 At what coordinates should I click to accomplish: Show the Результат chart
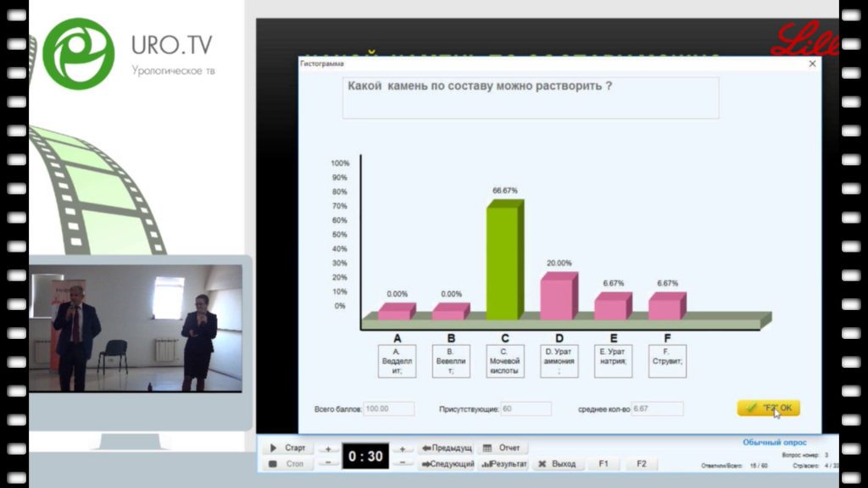tap(503, 463)
